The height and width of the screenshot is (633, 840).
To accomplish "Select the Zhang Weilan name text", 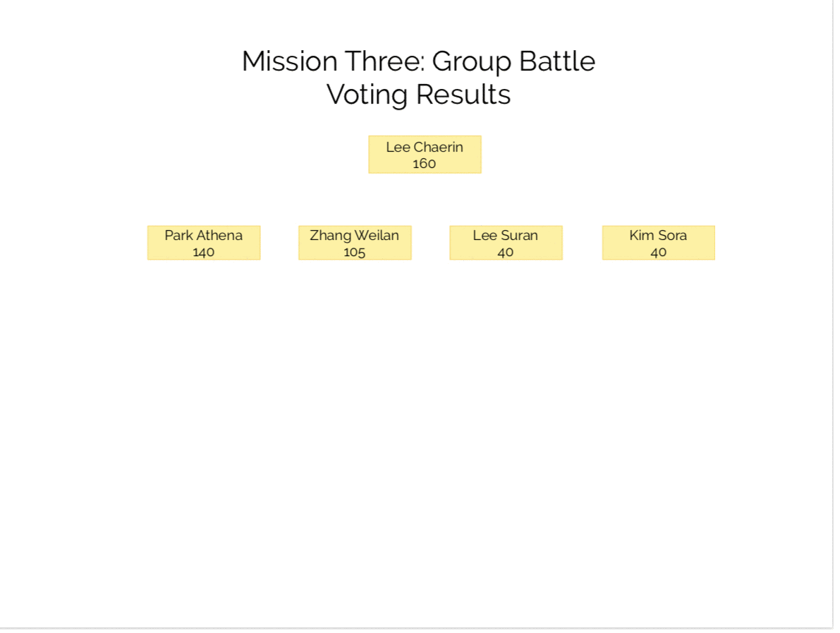I will click(x=354, y=235).
